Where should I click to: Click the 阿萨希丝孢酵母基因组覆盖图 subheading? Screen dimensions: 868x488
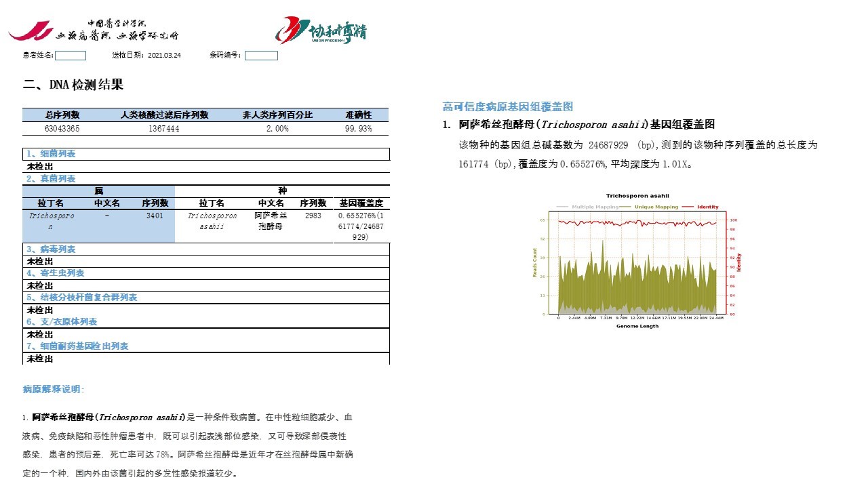click(587, 125)
